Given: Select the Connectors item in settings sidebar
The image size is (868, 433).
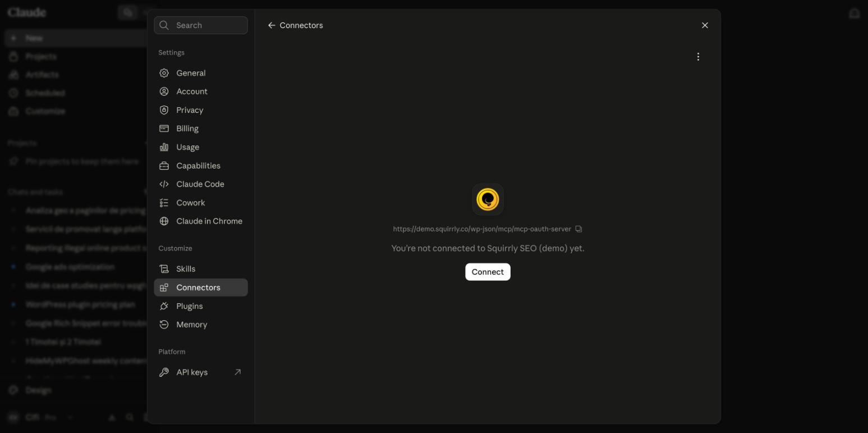Looking at the screenshot, I should pos(201,288).
